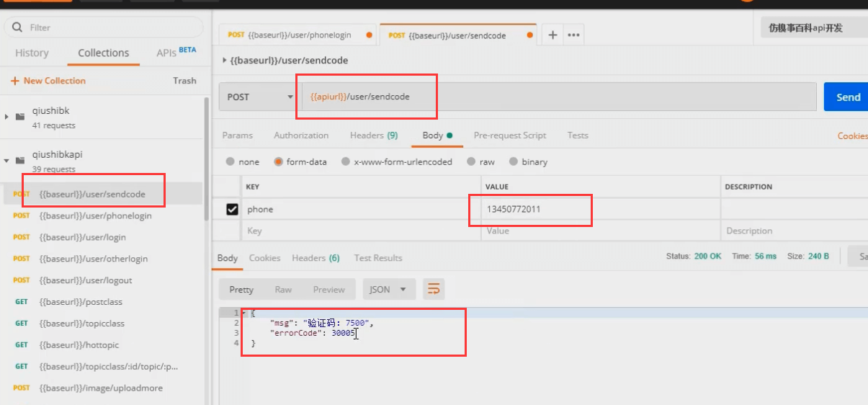
Task: Switch to the History tab
Action: (32, 53)
